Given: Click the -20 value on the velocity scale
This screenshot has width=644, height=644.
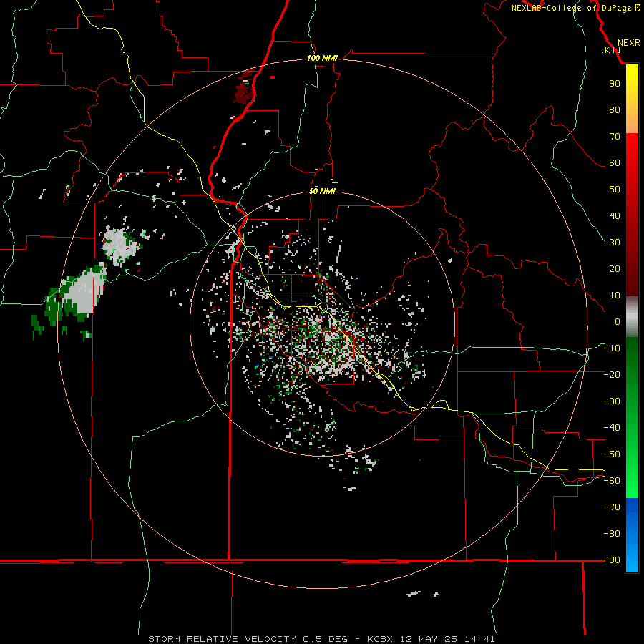Looking at the screenshot, I should 612,374.
